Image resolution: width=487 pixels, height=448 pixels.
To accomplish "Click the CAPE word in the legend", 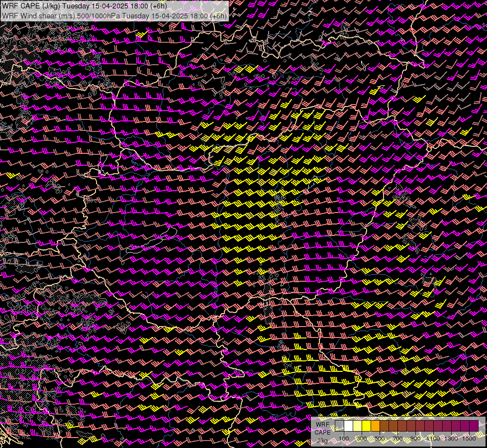I will [x=323, y=433].
